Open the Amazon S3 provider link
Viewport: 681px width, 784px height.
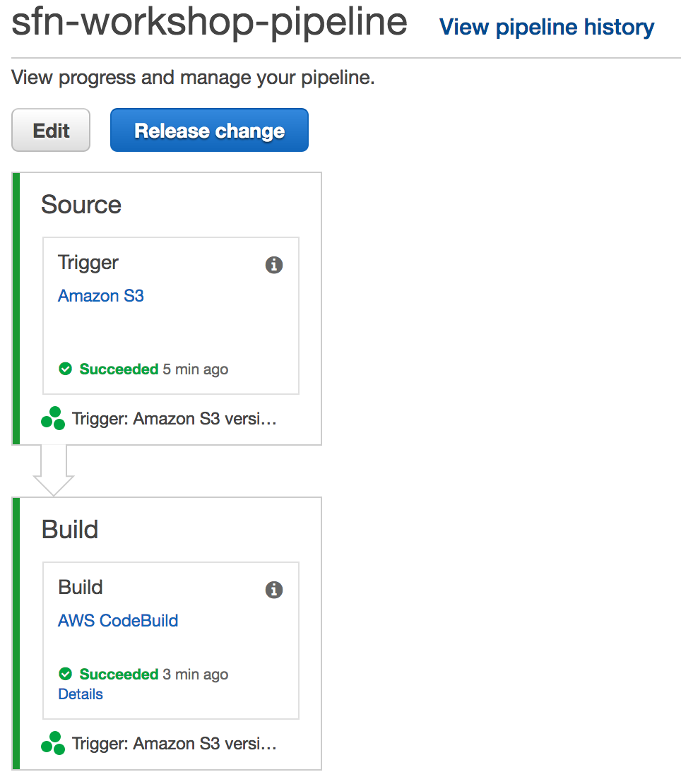tap(101, 295)
